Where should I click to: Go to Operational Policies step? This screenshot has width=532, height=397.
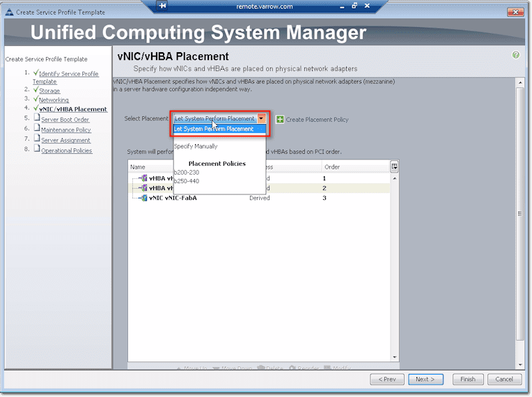67,150
